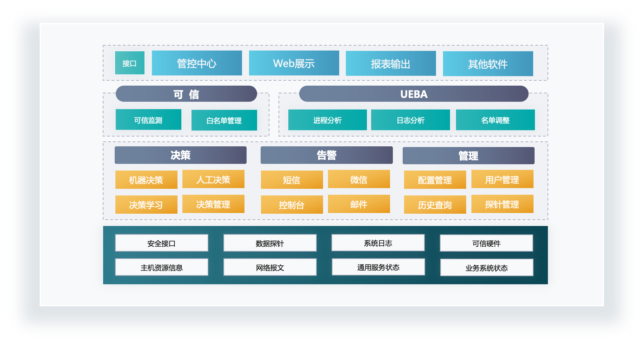
Task: Select the 历史查询 box
Action: pyautogui.click(x=435, y=205)
